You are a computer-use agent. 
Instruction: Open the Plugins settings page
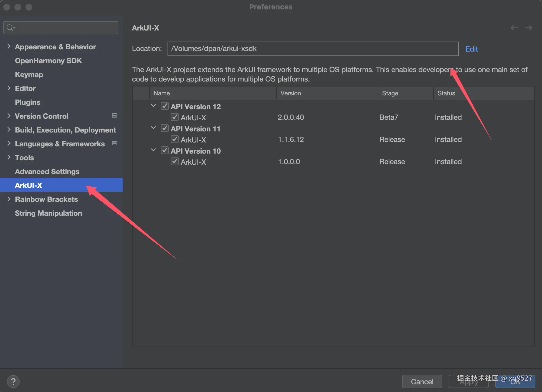pyautogui.click(x=27, y=102)
